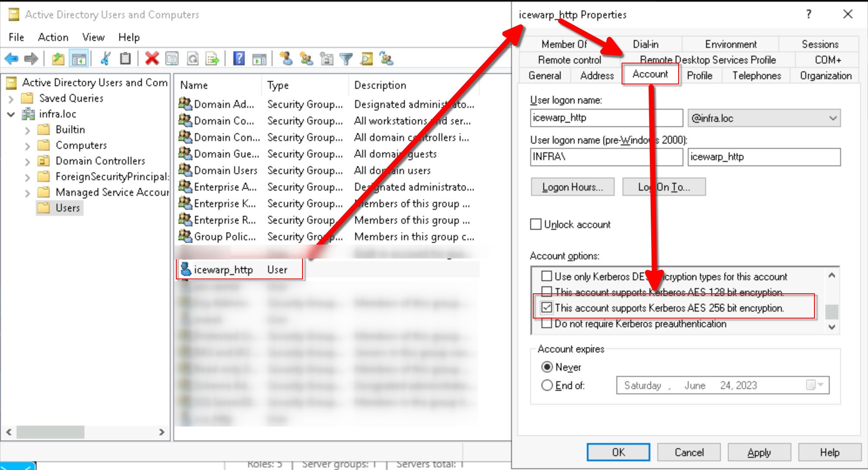Viewport: 868px width, 470px height.
Task: Open the Logon Hours dialog
Action: click(x=572, y=187)
